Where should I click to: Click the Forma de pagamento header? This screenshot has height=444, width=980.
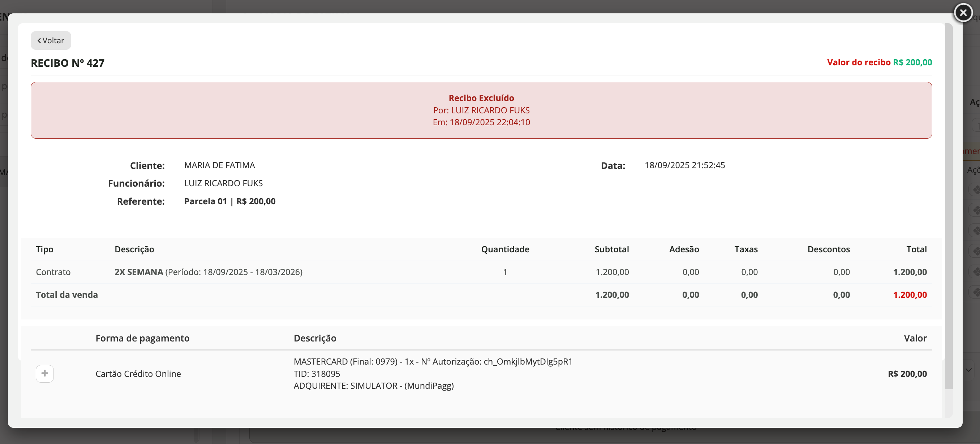(142, 338)
